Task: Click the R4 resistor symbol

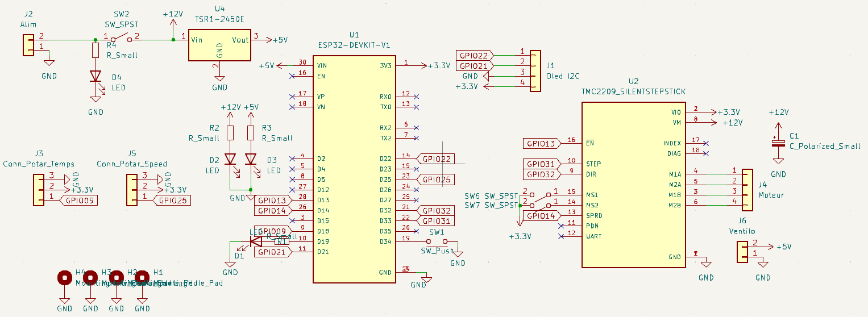Action: point(95,51)
